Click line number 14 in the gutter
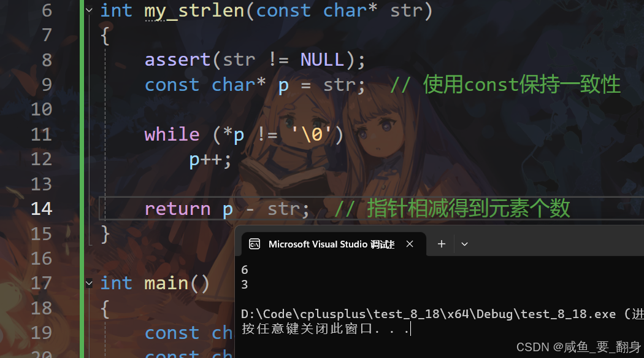644x358 pixels. [42, 209]
